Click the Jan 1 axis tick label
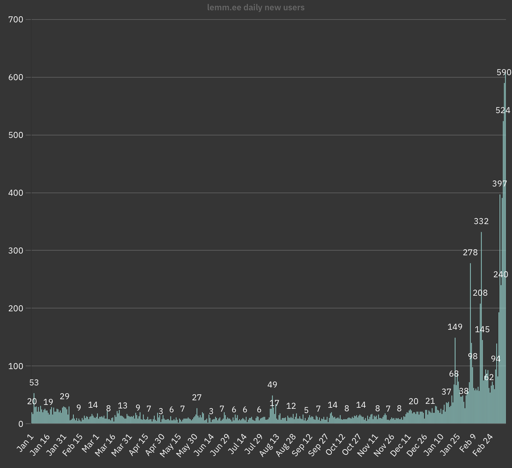Viewport: 512px width, 468px height. click(25, 443)
